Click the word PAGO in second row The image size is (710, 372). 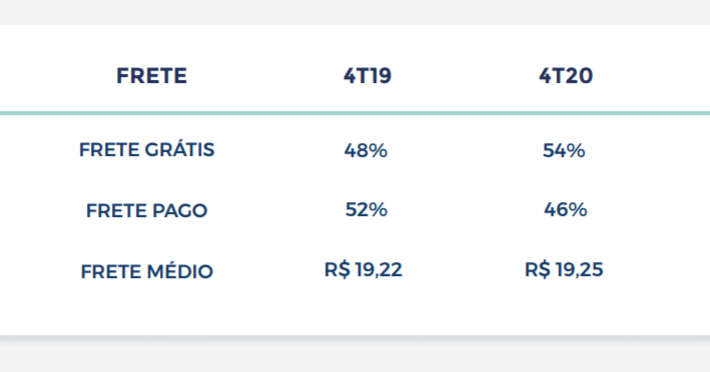pos(180,210)
